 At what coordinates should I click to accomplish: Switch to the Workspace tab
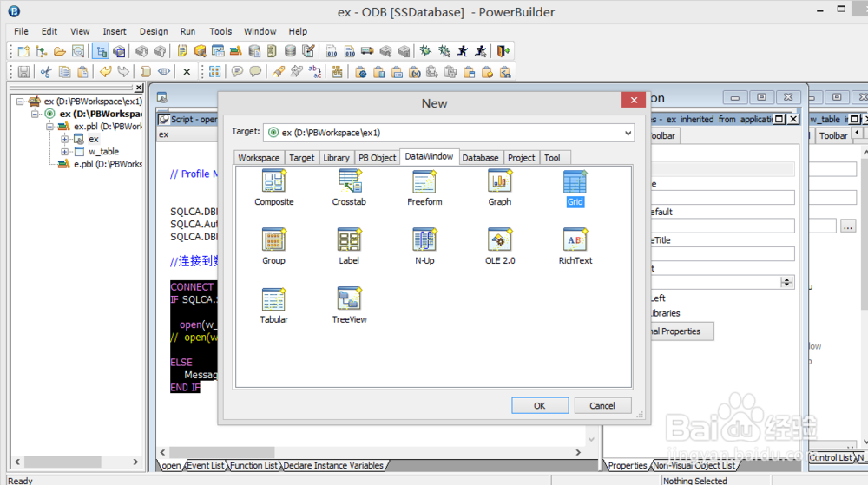click(259, 158)
